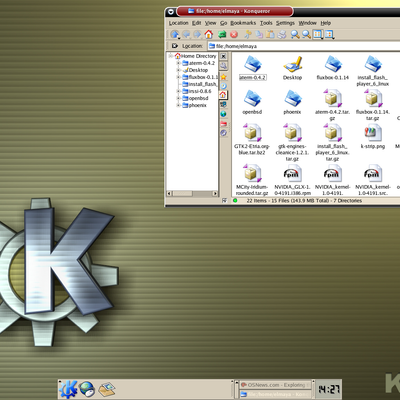
Task: Increase icon size with Zoom In magnifier
Action: (x=295, y=34)
